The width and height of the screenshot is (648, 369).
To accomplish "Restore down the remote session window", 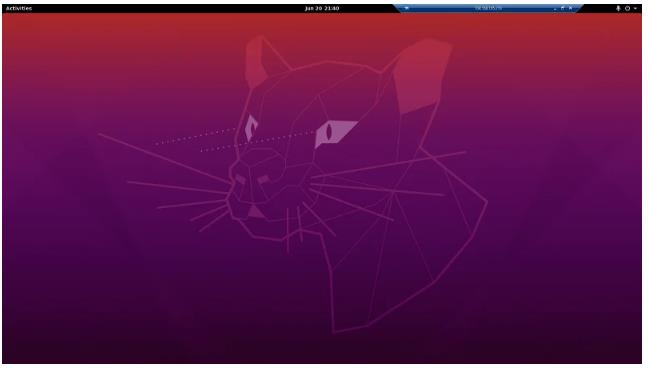I will tap(562, 8).
